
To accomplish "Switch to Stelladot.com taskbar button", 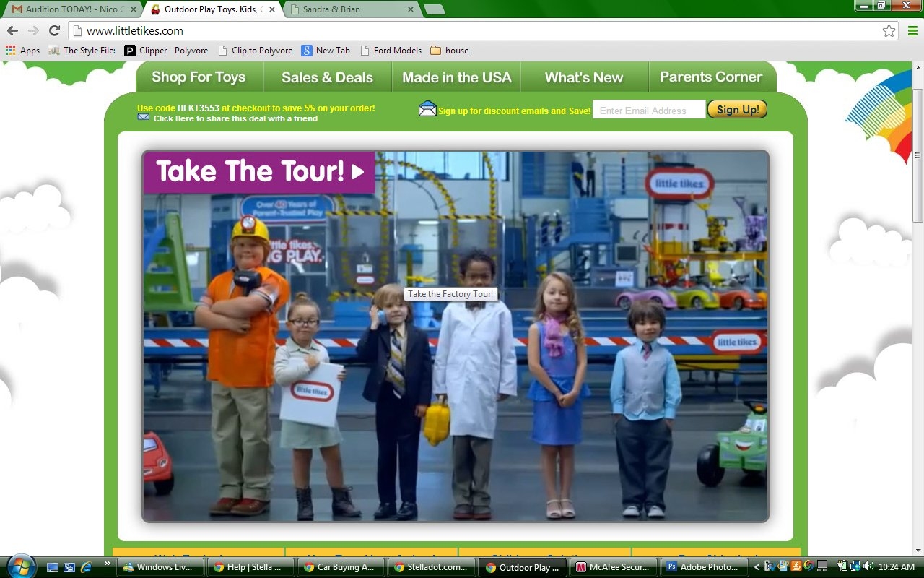I will [431, 567].
